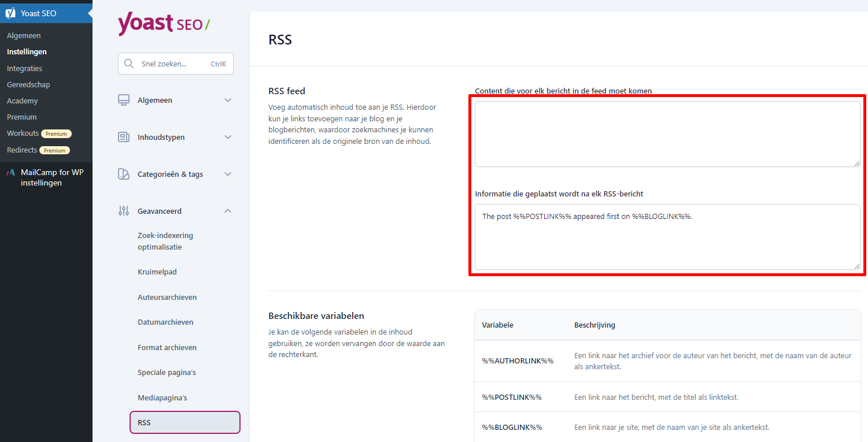
Task: Select Zoek-indexering optimalisatie settings page
Action: 165,241
